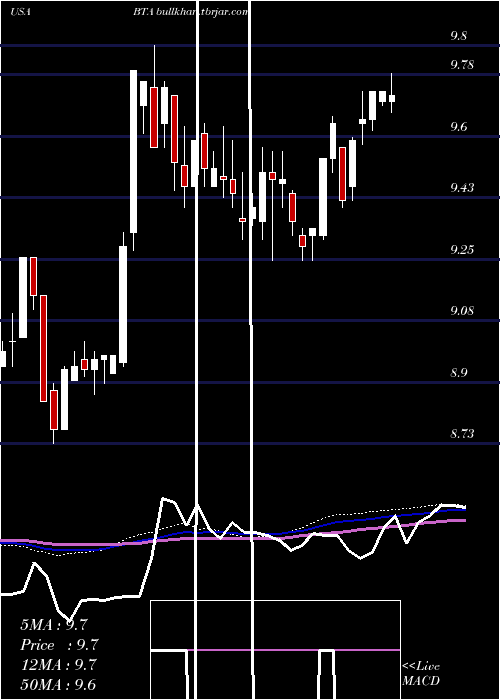Click the 5MA : 9.7 readout
500x700 pixels.
pos(54,625)
